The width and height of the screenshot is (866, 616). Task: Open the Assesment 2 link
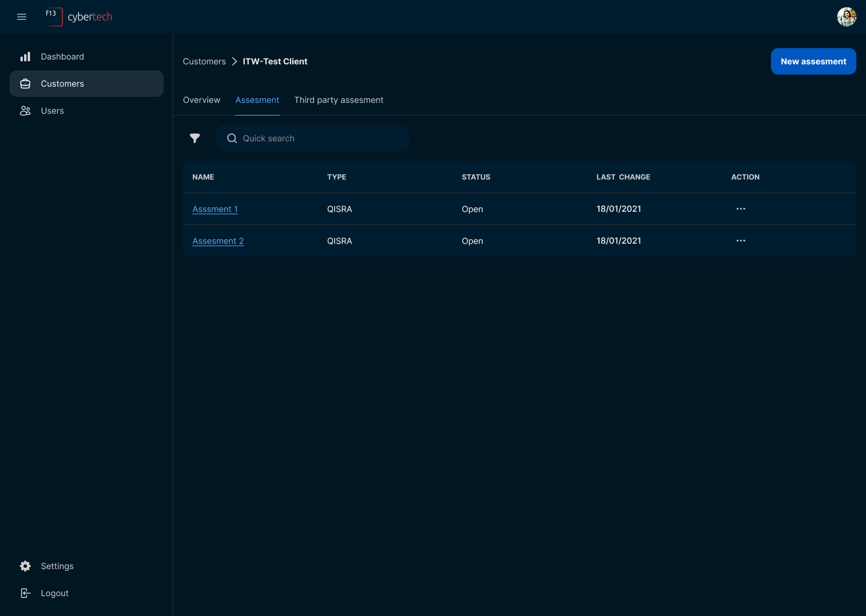(218, 241)
